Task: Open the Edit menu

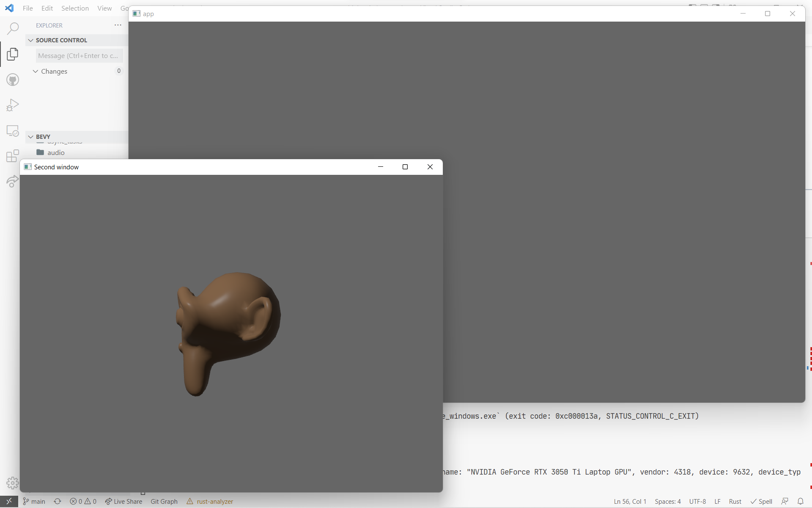Action: pyautogui.click(x=47, y=8)
